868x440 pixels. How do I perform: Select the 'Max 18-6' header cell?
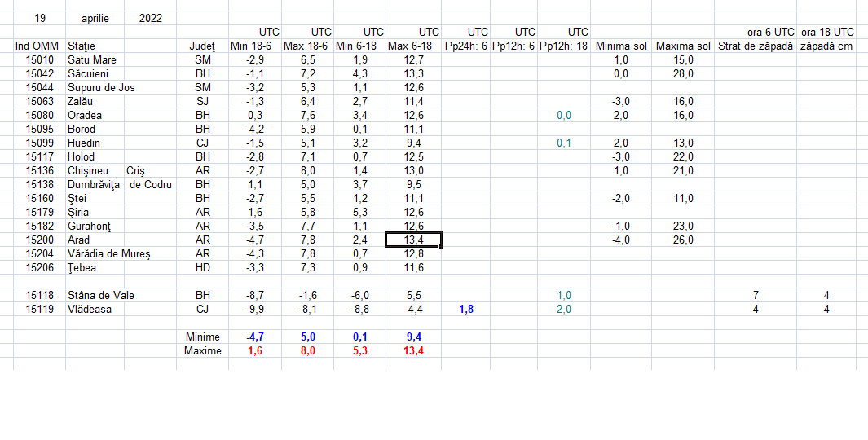[x=306, y=46]
